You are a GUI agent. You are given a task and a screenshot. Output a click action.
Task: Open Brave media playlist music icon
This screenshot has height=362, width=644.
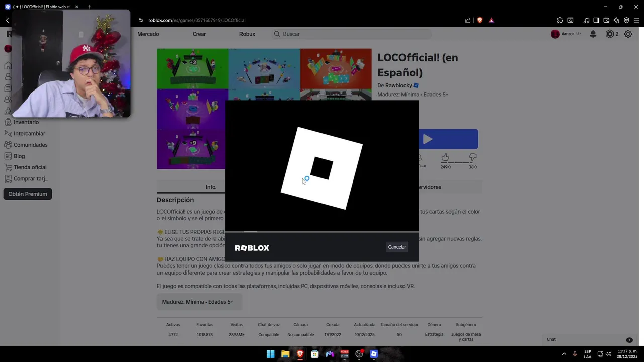click(x=586, y=20)
